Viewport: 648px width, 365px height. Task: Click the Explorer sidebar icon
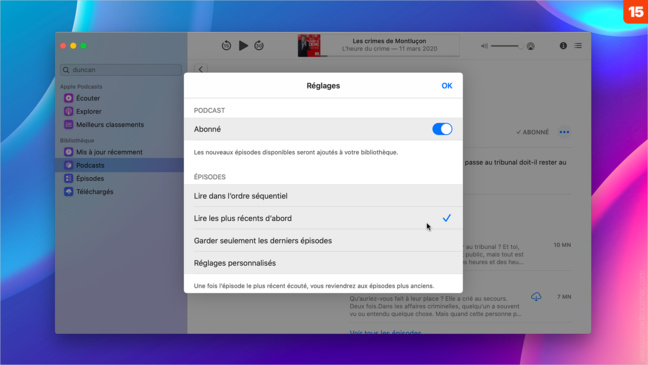69,111
